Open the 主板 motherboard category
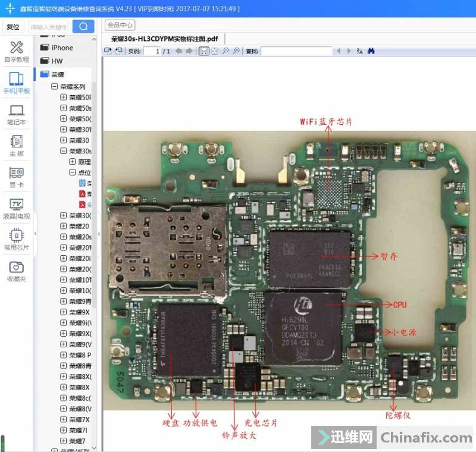 tap(16, 146)
